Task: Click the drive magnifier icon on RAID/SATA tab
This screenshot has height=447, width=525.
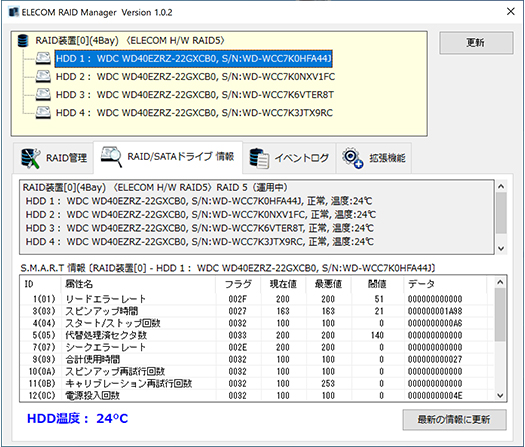Action: point(111,156)
